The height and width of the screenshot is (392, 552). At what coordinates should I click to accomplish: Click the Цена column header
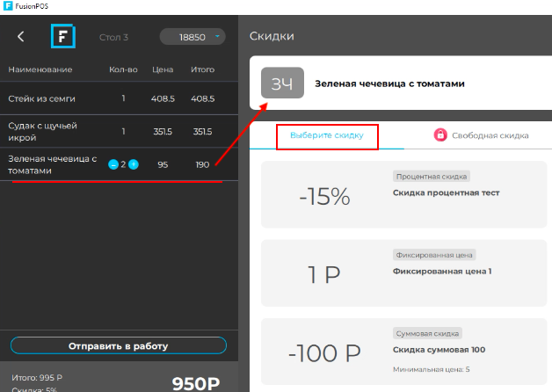pos(163,69)
